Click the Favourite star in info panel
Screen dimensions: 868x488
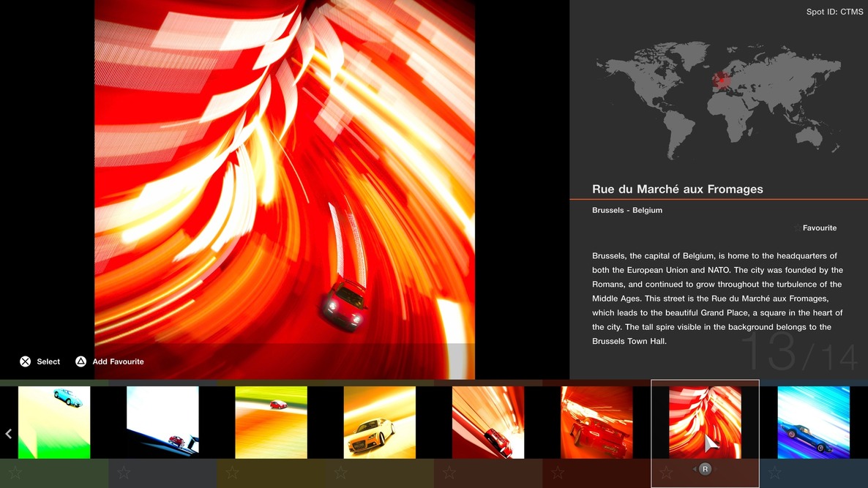[x=797, y=228]
